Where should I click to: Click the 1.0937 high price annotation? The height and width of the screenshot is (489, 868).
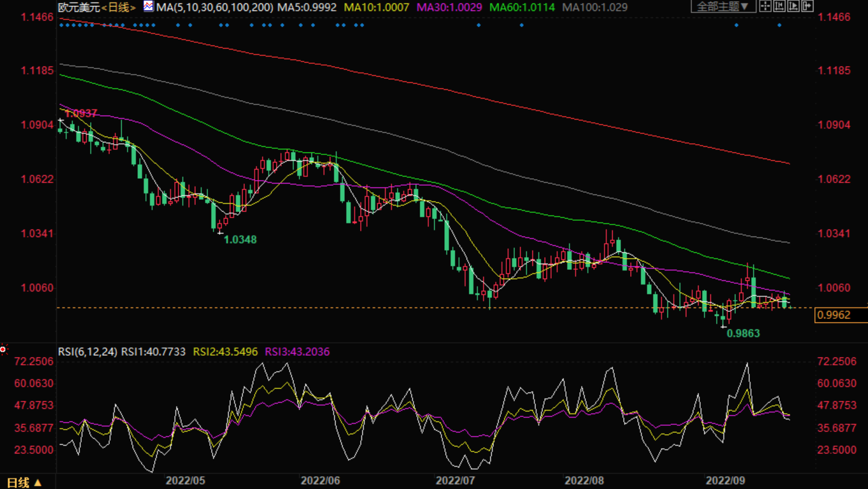[81, 113]
